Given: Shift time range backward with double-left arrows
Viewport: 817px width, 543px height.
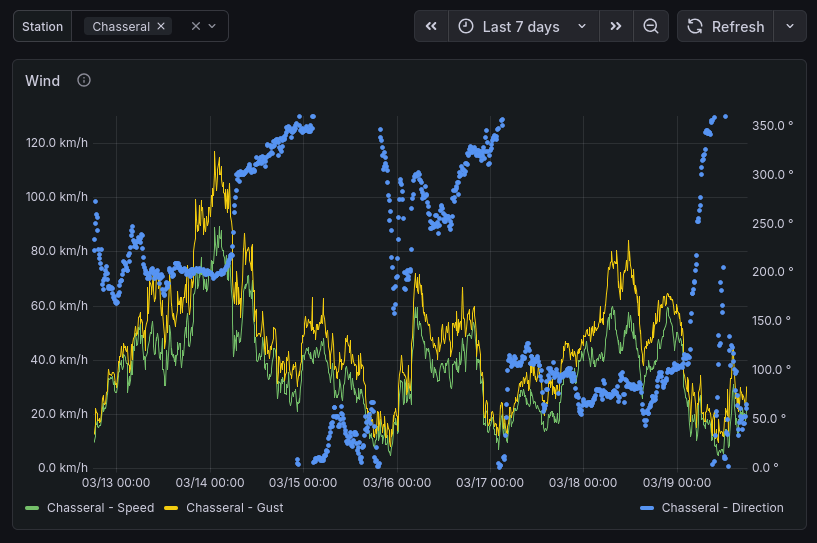Looking at the screenshot, I should pos(431,27).
